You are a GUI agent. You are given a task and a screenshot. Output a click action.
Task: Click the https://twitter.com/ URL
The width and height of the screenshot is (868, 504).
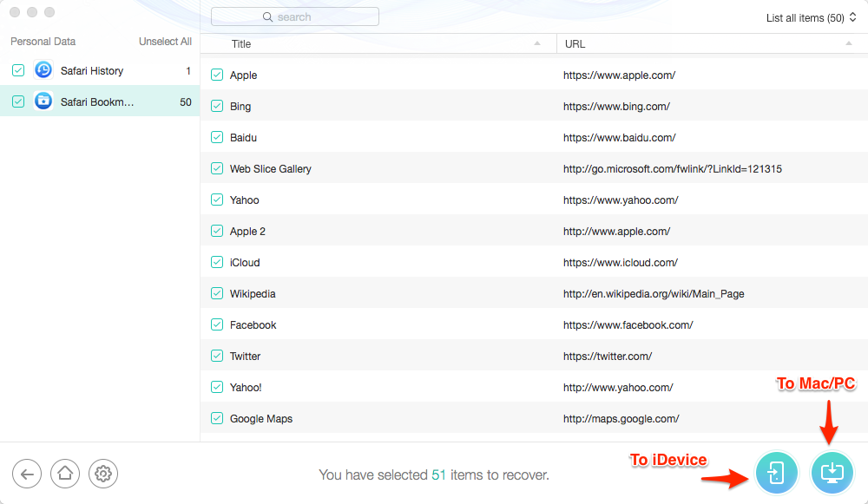click(608, 357)
